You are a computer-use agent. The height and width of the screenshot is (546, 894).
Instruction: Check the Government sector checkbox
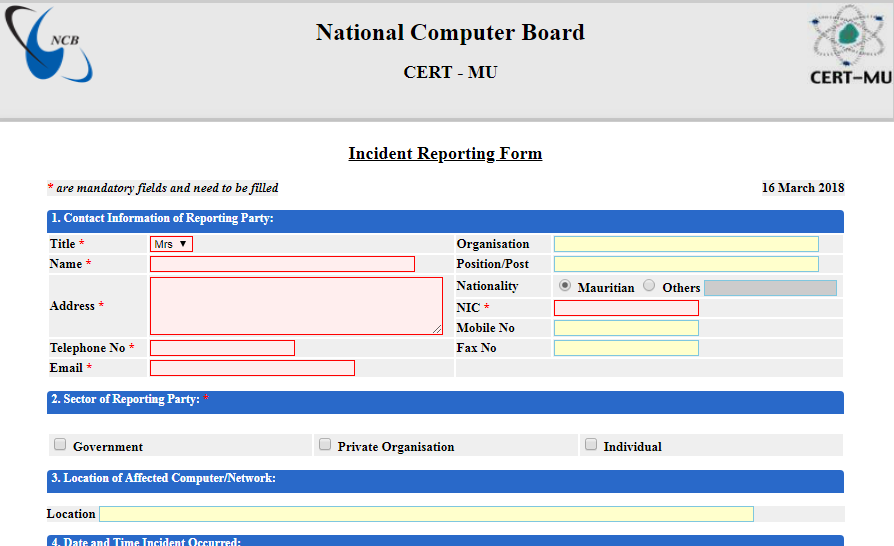pyautogui.click(x=60, y=445)
